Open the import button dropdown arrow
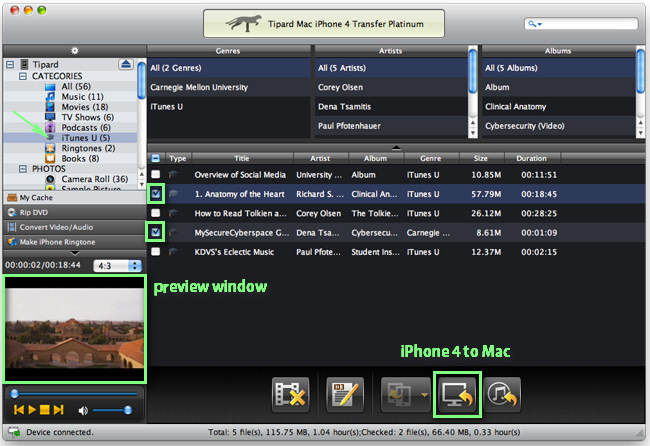Image resolution: width=650 pixels, height=446 pixels. pyautogui.click(x=424, y=395)
